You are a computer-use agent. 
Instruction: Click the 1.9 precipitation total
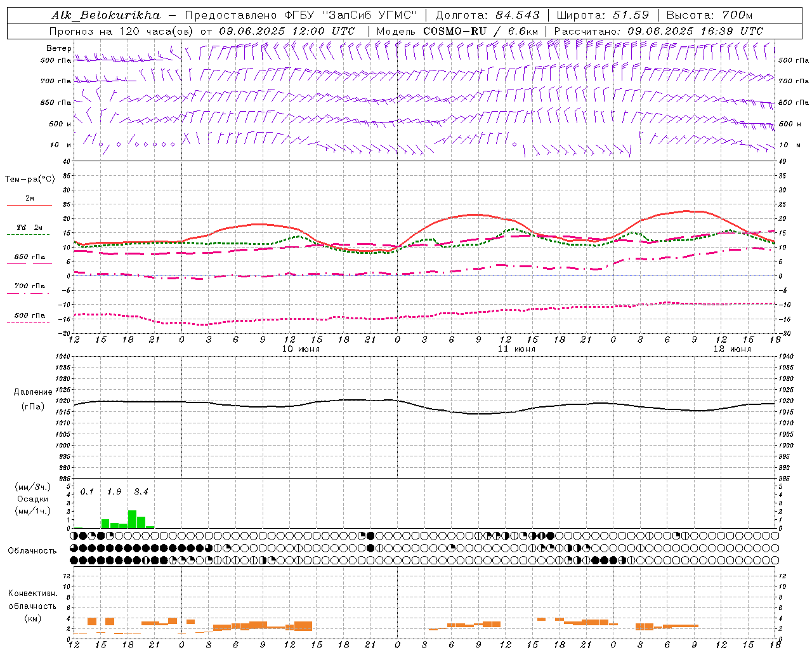point(114,492)
